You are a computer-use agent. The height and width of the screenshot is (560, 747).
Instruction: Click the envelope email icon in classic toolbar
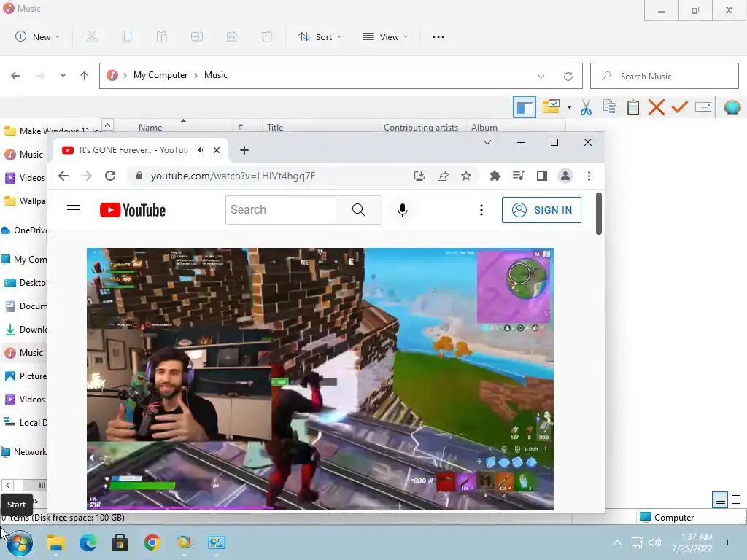click(703, 106)
